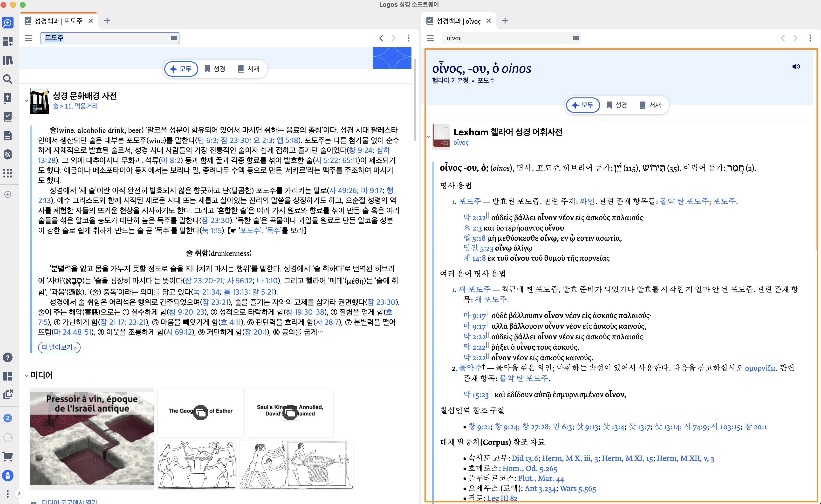Open the 눅 1:15 verse link
821x504 pixels.
coord(212,231)
